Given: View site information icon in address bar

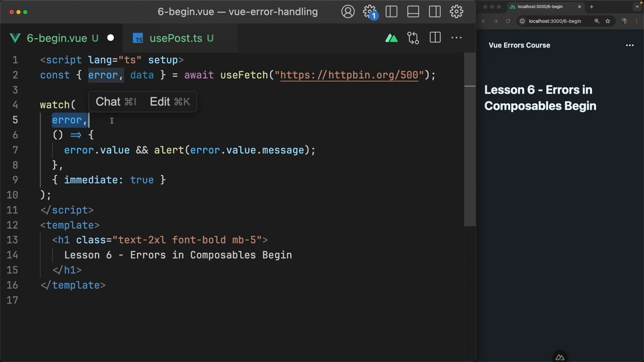Looking at the screenshot, I should click(x=522, y=21).
